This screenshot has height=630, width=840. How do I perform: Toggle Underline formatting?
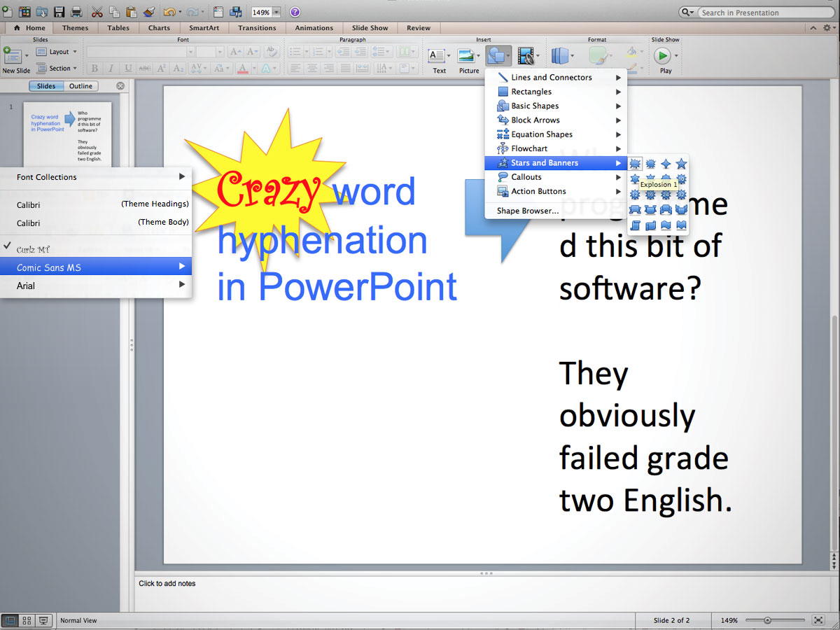[128, 69]
